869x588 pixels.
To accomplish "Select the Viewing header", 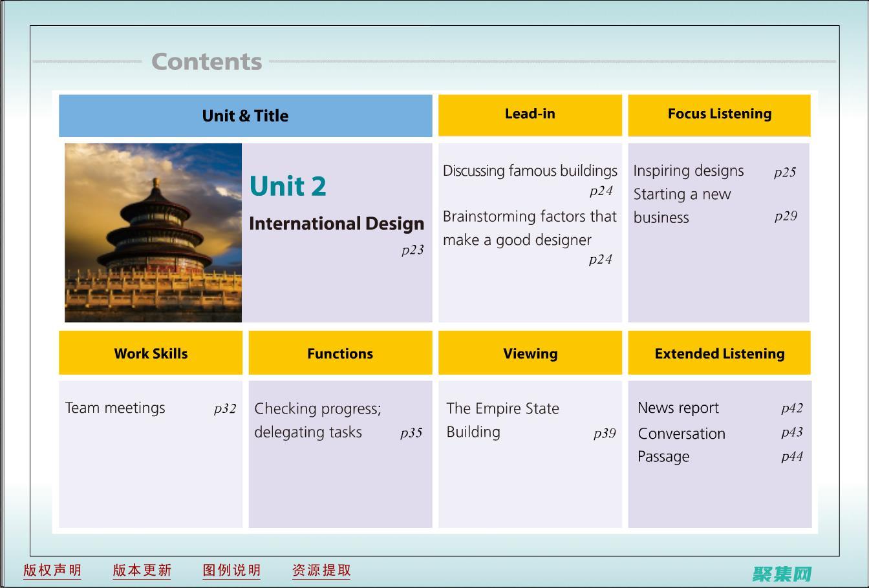I will coord(530,353).
